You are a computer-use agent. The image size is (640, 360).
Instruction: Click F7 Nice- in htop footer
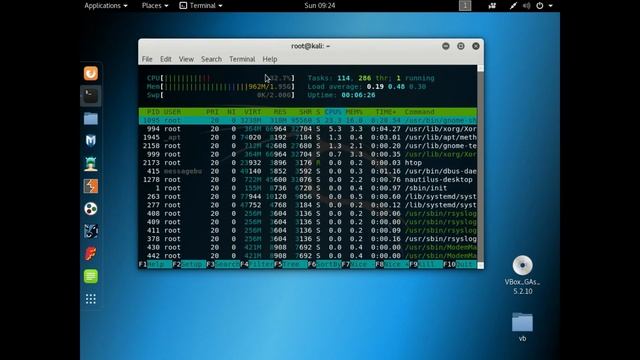click(x=358, y=264)
